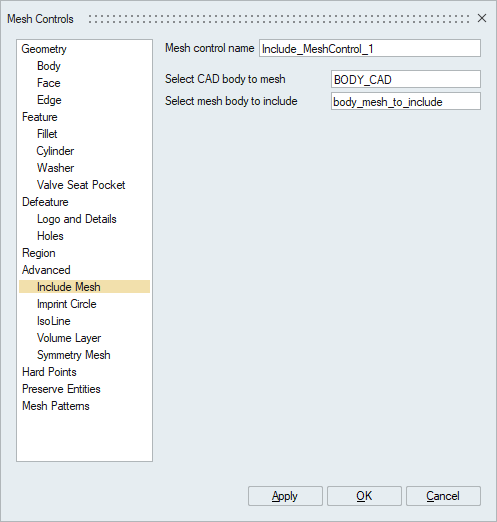Select Holes under Defeature
The image size is (497, 522).
tap(50, 236)
